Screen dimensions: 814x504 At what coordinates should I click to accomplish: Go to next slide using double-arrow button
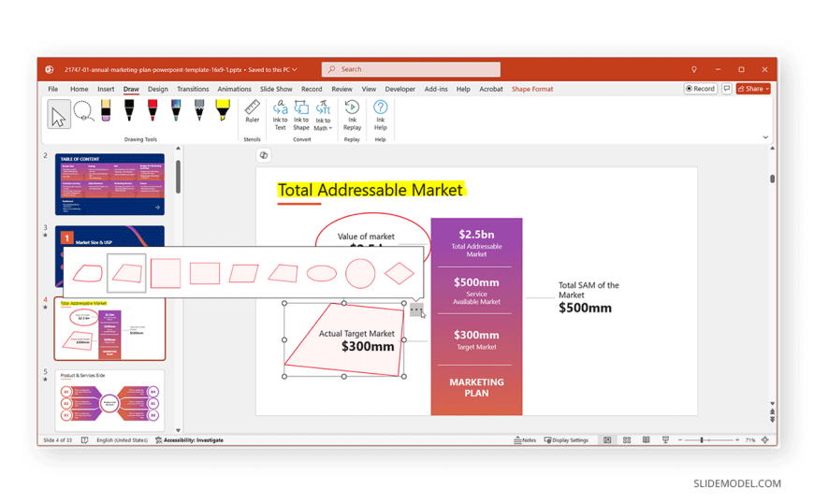point(773,419)
